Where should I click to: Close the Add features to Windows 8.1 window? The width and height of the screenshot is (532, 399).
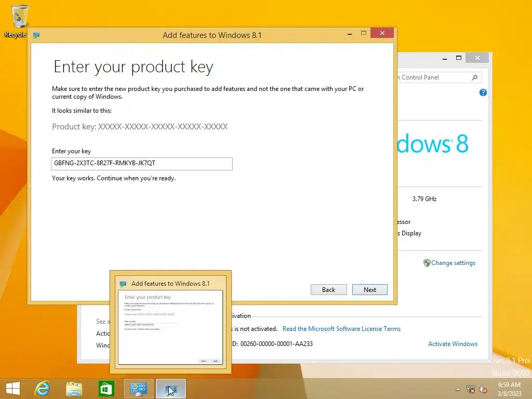click(382, 33)
